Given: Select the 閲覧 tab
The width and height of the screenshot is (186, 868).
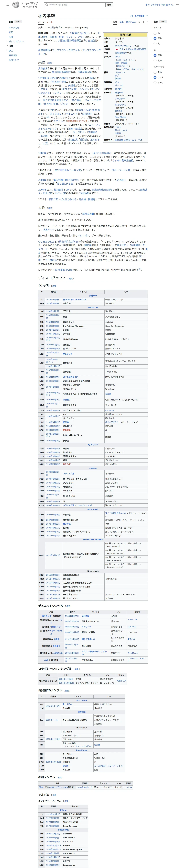Looking at the screenshot, I should pyautogui.click(x=115, y=22).
